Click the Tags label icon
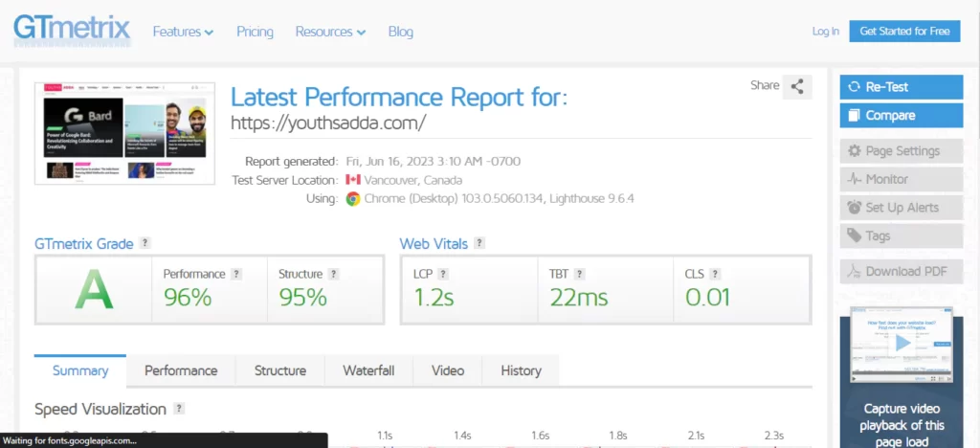Image resolution: width=980 pixels, height=448 pixels. click(854, 236)
